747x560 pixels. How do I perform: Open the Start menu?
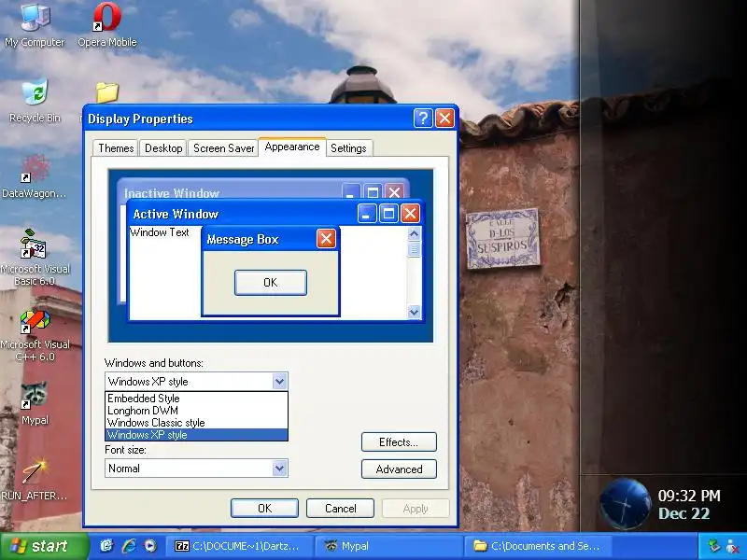coord(44,546)
